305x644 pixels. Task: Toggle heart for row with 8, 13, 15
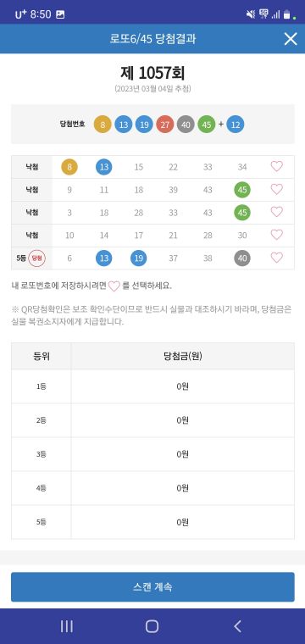pyautogui.click(x=277, y=166)
